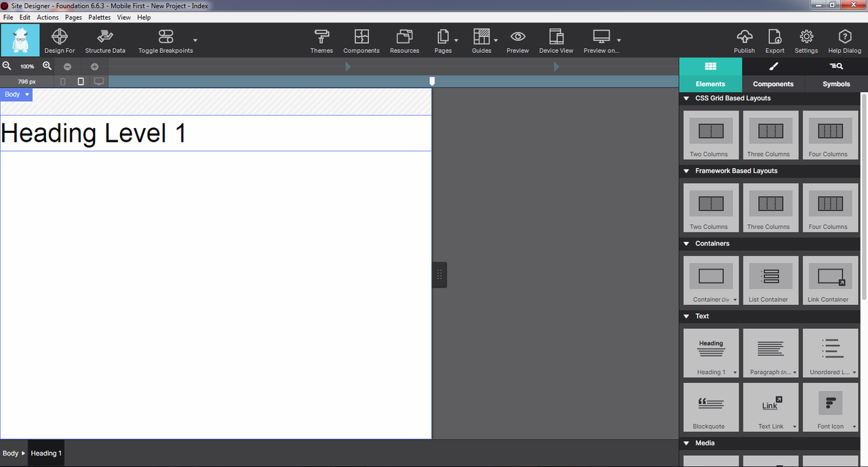Select the Blockquote element
Screen dimensions: 868x467
711,407
